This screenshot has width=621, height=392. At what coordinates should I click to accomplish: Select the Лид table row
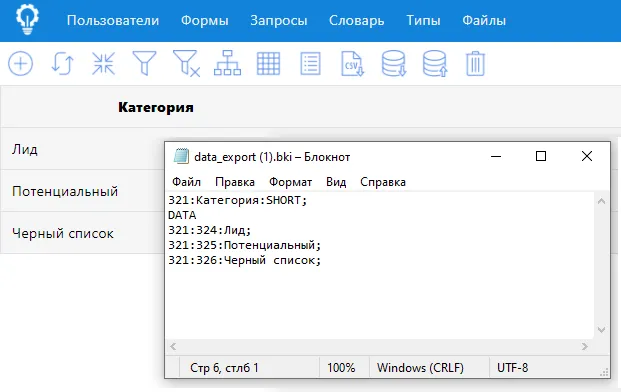pyautogui.click(x=82, y=149)
